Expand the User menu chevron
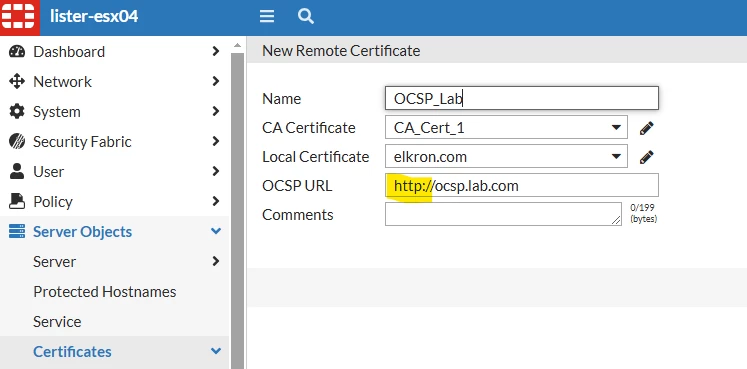The width and height of the screenshot is (747, 369). coord(216,171)
